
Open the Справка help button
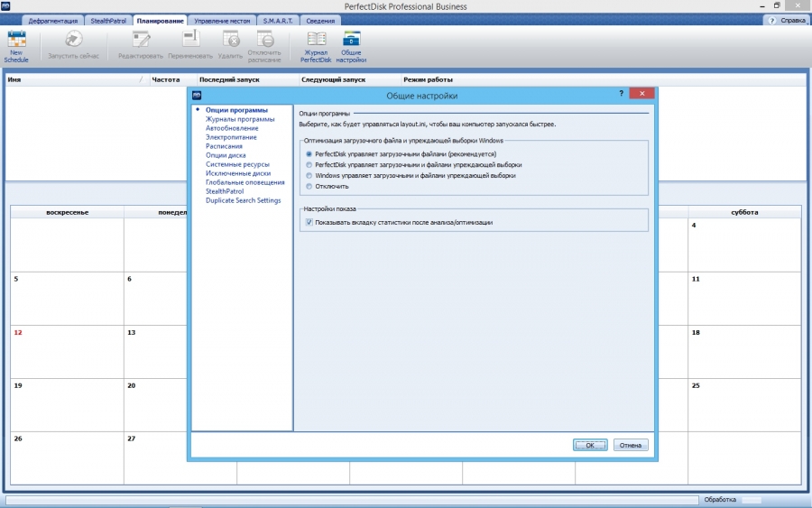tap(788, 20)
